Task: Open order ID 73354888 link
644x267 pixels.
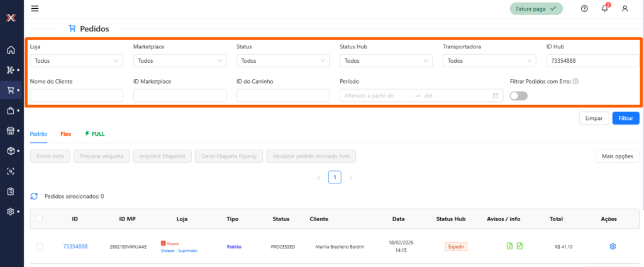Action: click(x=75, y=247)
